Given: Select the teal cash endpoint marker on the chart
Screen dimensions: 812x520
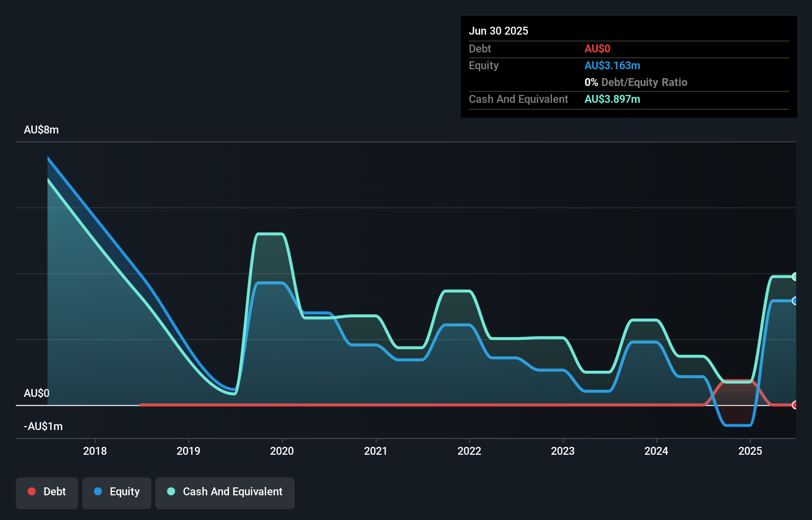Looking at the screenshot, I should [795, 276].
